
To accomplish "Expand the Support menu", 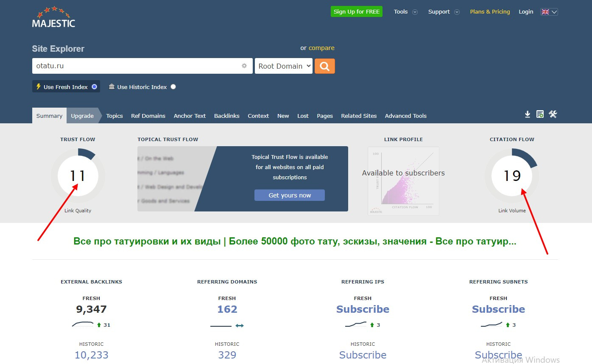I will (x=444, y=12).
